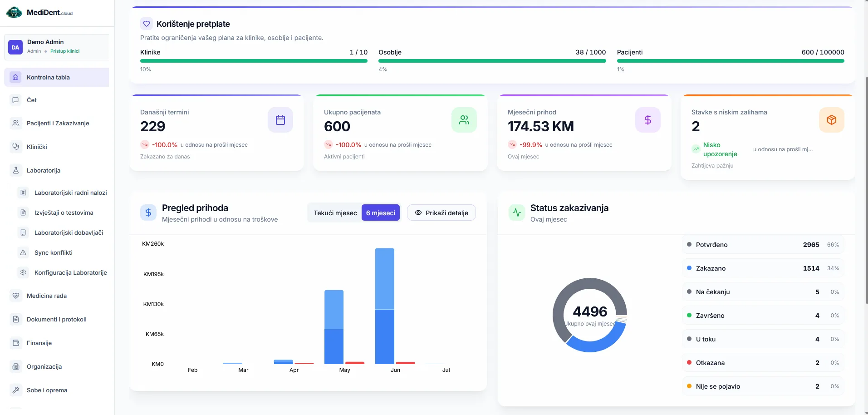Image resolution: width=868 pixels, height=415 pixels.
Task: Click the Klinike usage progress bar
Action: [x=254, y=61]
